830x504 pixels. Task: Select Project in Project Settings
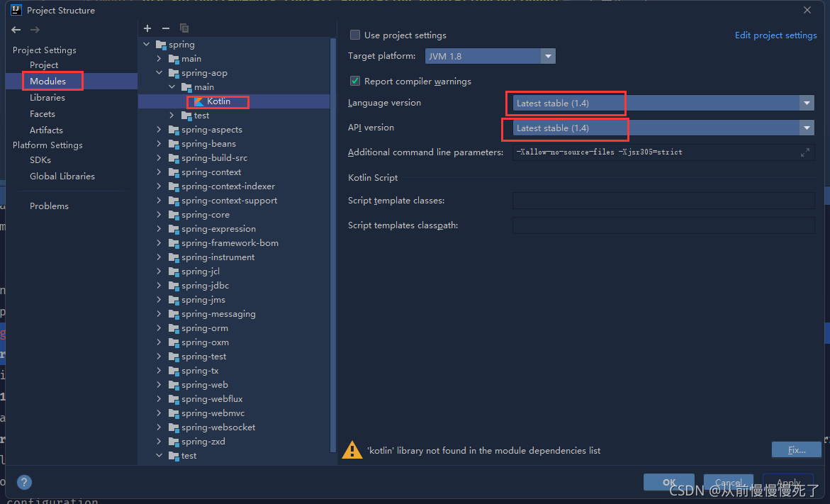click(x=44, y=65)
